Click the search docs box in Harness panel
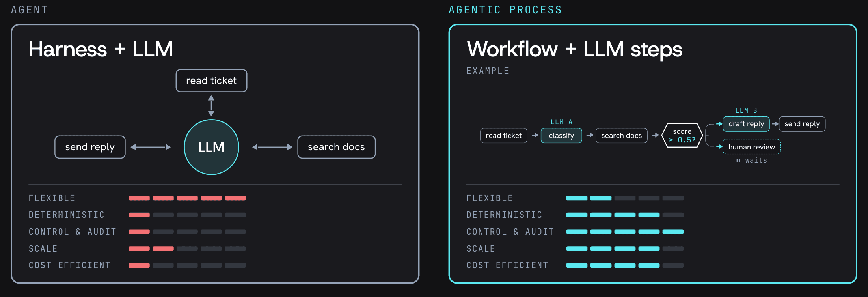 pos(336,147)
